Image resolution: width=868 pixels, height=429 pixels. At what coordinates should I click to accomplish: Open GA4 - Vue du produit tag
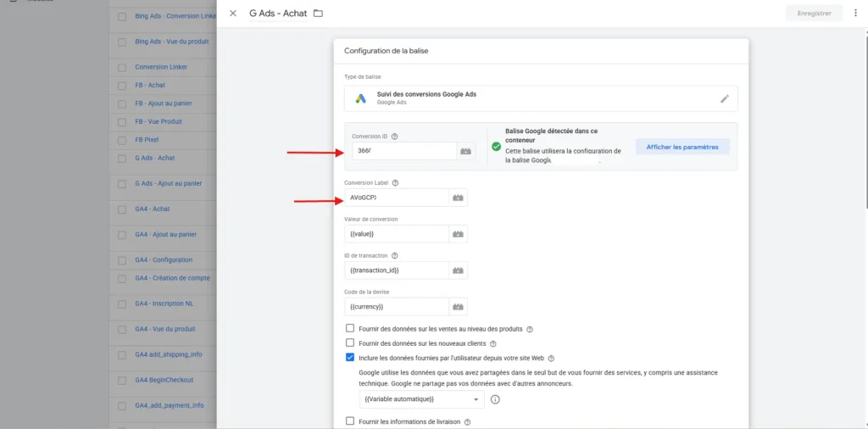[x=165, y=329]
